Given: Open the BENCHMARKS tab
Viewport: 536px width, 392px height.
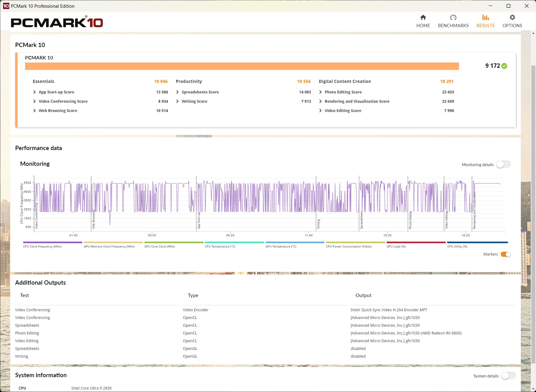Looking at the screenshot, I should (x=453, y=21).
